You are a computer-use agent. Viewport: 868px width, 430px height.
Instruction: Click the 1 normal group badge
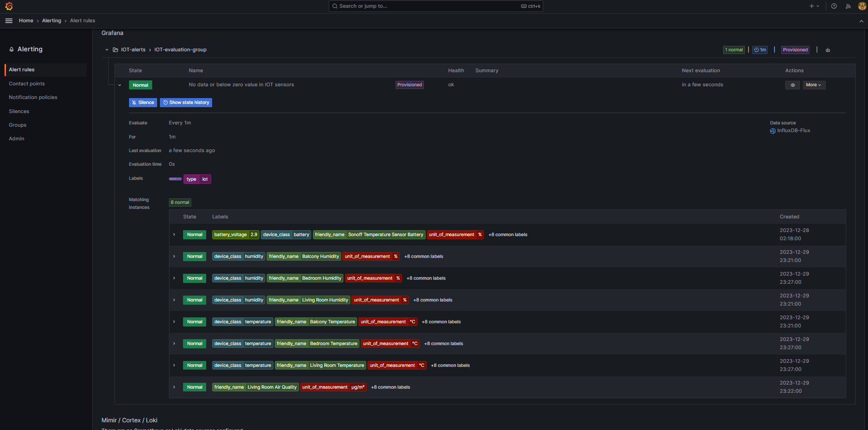point(734,50)
